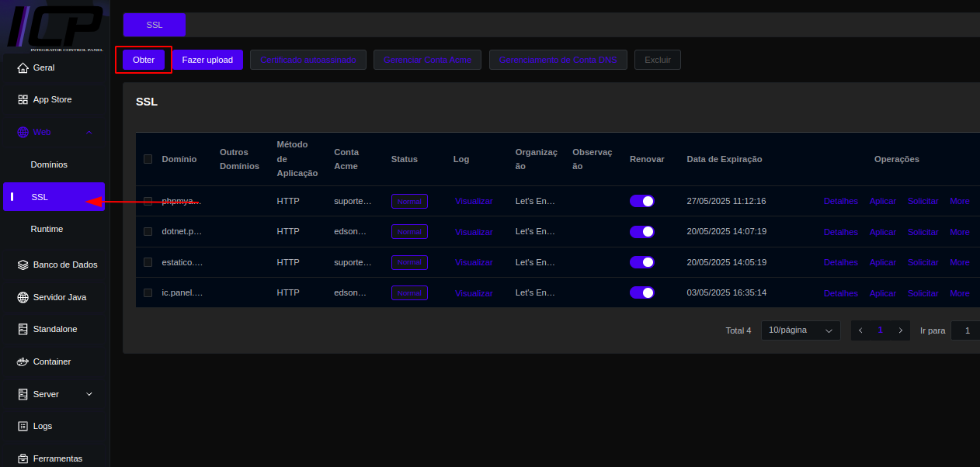Image resolution: width=980 pixels, height=467 pixels.
Task: Open App Store via its grid icon
Action: tap(23, 100)
